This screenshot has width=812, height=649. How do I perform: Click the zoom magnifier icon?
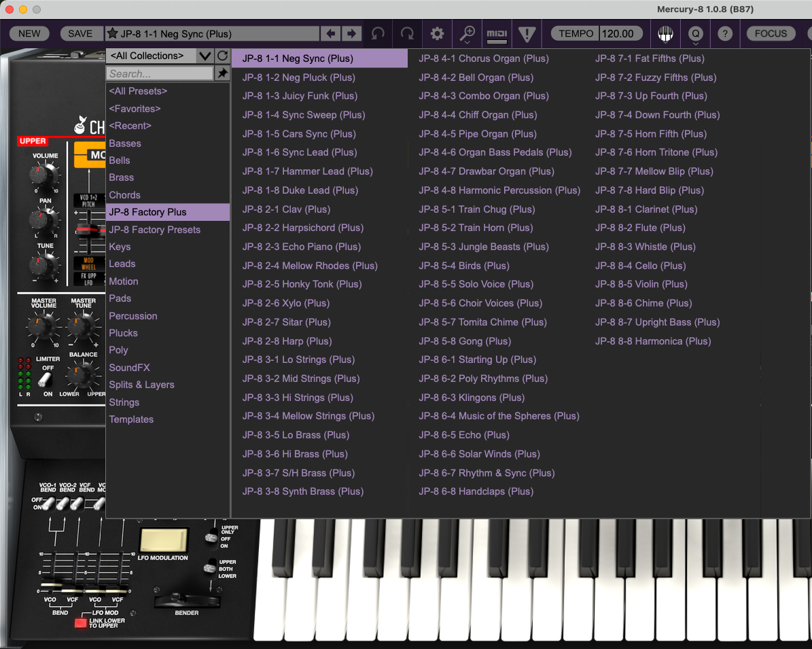click(467, 33)
